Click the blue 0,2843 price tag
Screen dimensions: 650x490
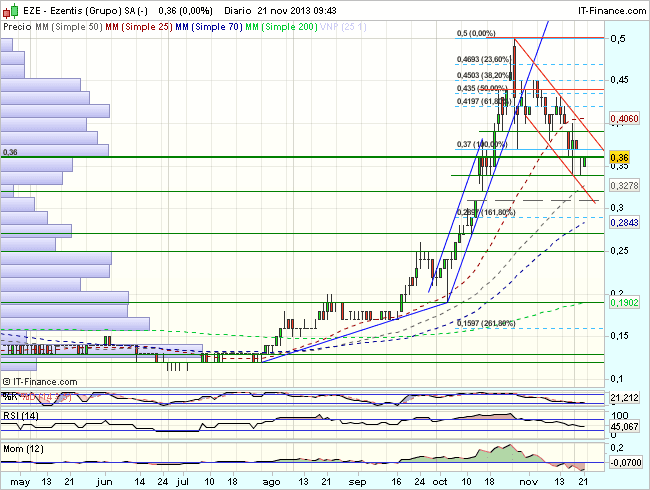point(624,223)
